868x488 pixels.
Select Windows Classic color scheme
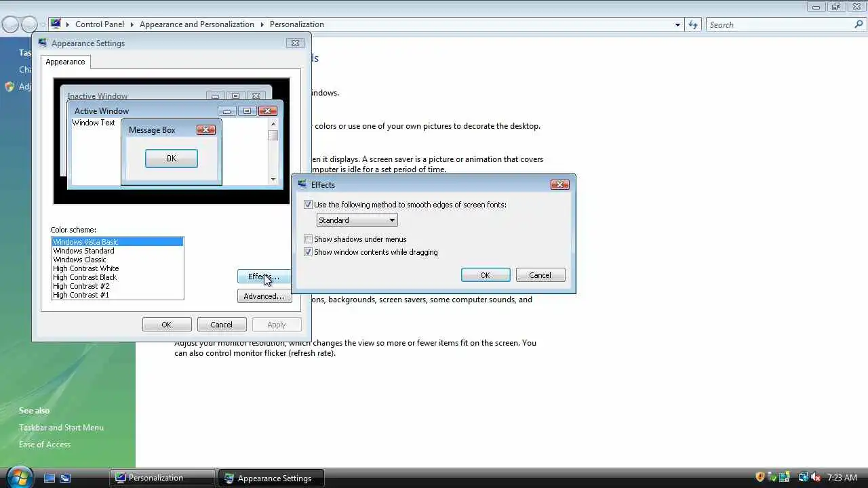click(117, 260)
